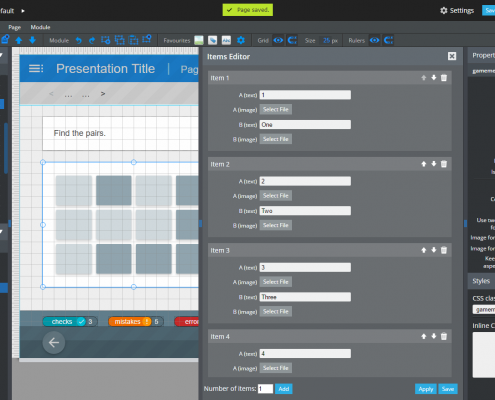495x400 pixels.
Task: Click the undo arrow in Module toolbar
Action: [78, 40]
